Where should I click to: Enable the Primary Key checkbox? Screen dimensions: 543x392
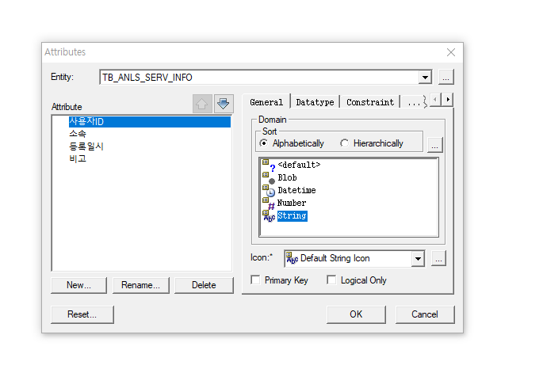[255, 280]
